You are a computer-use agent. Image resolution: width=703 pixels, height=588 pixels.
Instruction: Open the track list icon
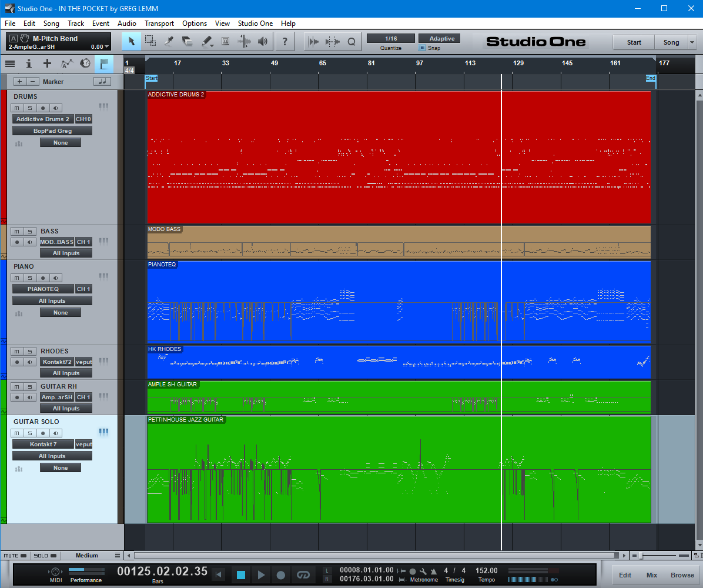(x=10, y=64)
